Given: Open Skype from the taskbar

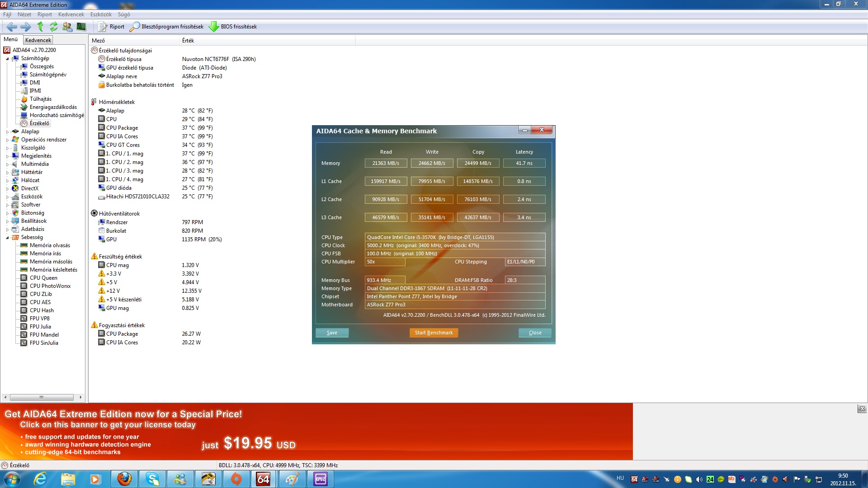Looking at the screenshot, I should 152,479.
